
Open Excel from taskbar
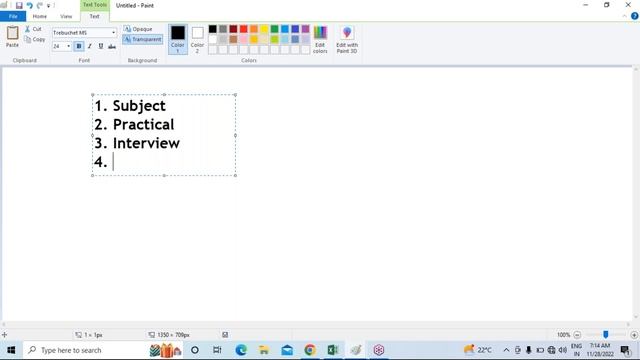pyautogui.click(x=333, y=350)
